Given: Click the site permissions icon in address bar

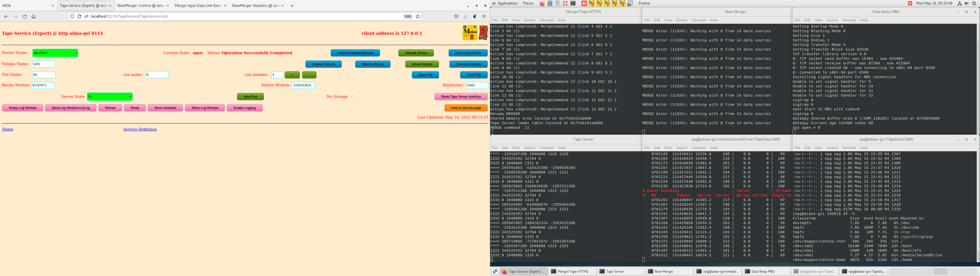Looking at the screenshot, I should 86,16.
